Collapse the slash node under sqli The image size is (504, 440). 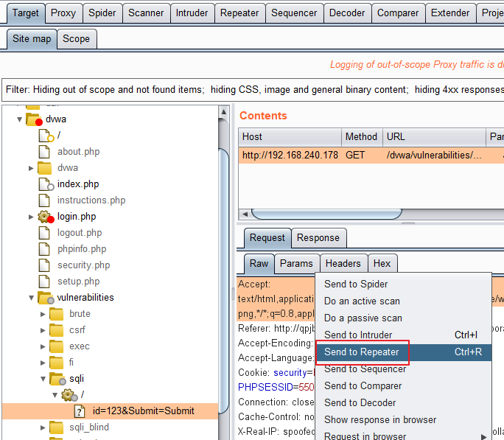tap(55, 395)
